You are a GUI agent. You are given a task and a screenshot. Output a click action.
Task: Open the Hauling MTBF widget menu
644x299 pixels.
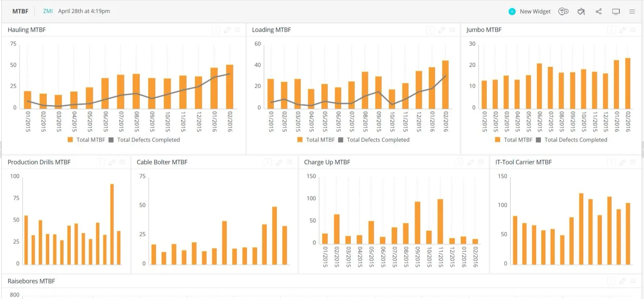[237, 30]
